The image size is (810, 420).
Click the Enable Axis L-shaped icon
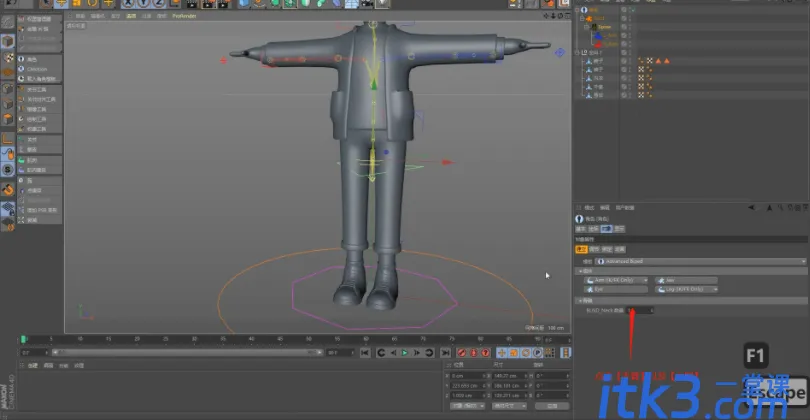[8, 138]
